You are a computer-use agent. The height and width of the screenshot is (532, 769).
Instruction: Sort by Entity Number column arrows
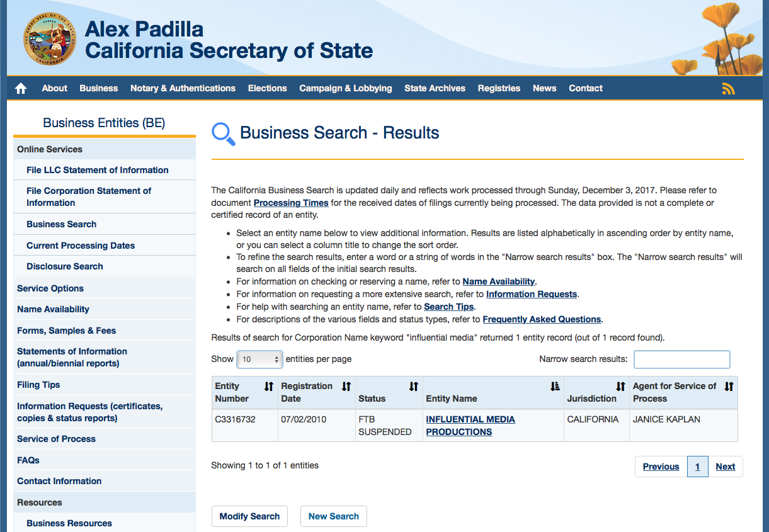pos(269,387)
